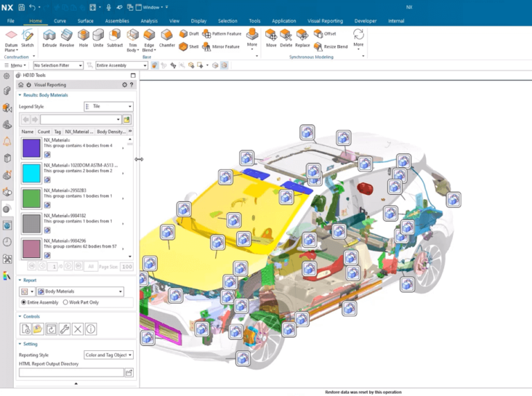Select the Entire Assembly radio button
532x396 pixels.
(24, 302)
